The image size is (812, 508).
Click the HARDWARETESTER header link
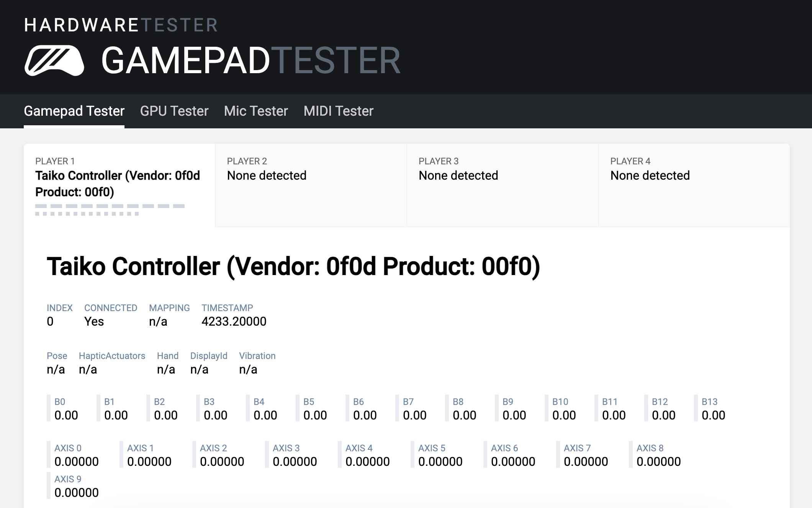(121, 25)
